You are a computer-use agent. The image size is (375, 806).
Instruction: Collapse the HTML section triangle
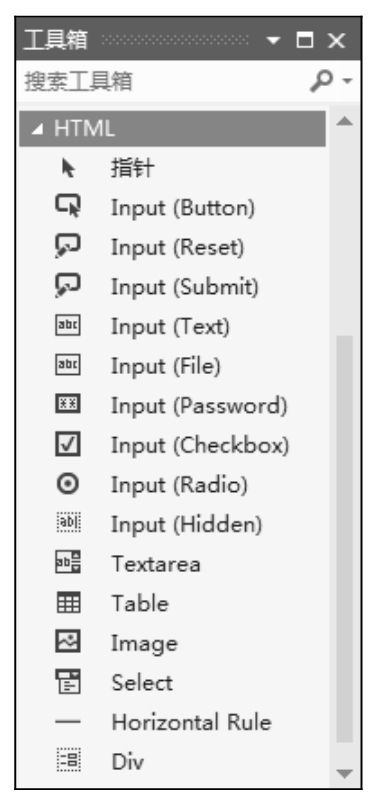click(36, 130)
